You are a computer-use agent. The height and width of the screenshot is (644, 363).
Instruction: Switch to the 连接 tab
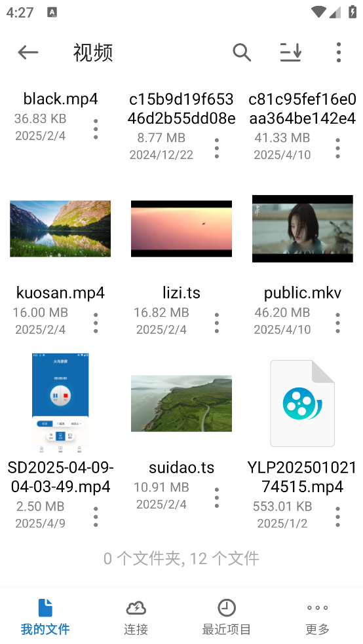point(136,616)
